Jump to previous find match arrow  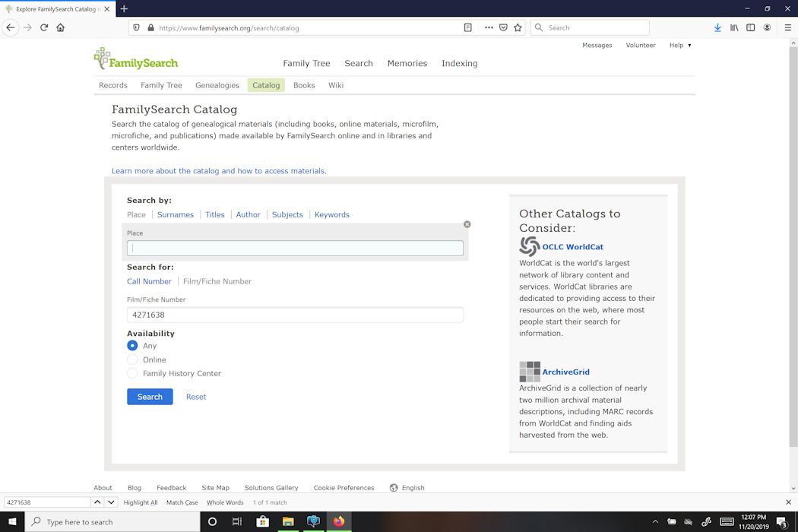pyautogui.click(x=97, y=502)
